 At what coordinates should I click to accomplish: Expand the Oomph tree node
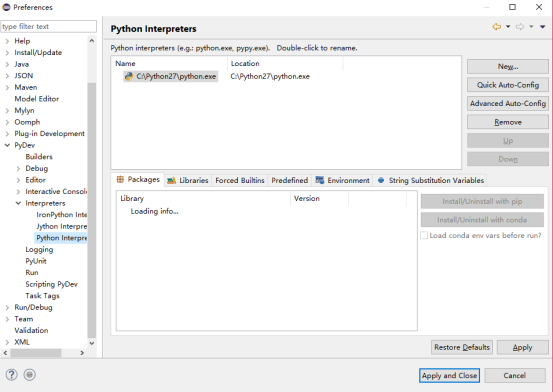tap(7, 122)
